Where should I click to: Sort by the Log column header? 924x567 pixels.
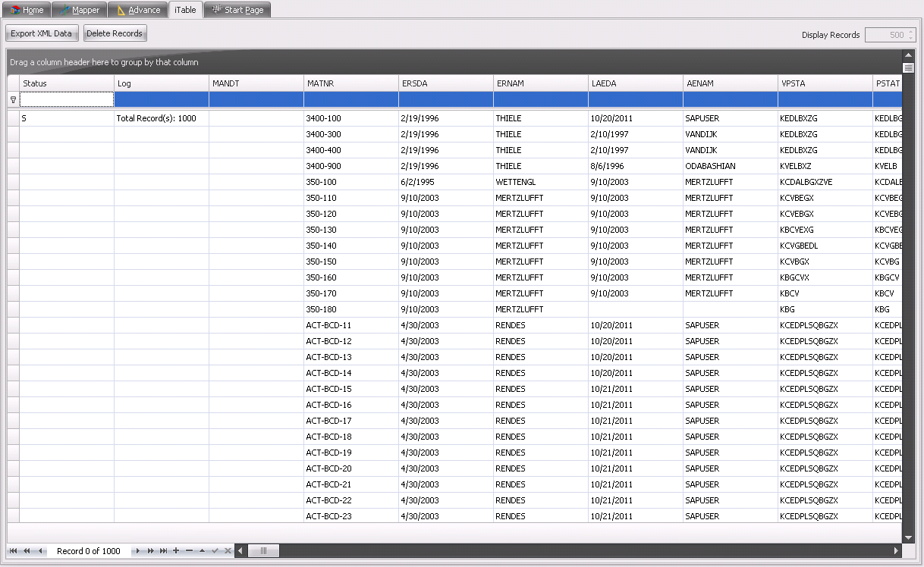click(162, 83)
